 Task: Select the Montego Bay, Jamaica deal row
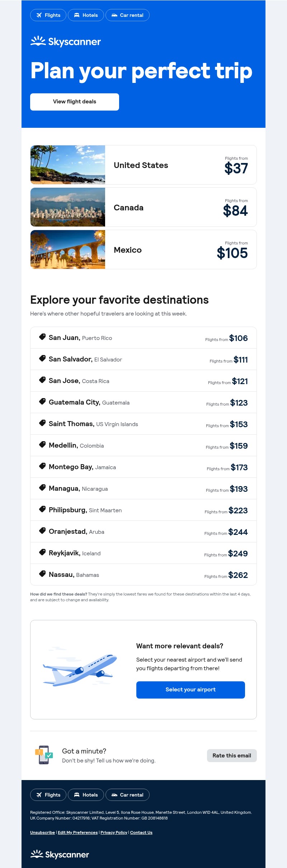[143, 467]
